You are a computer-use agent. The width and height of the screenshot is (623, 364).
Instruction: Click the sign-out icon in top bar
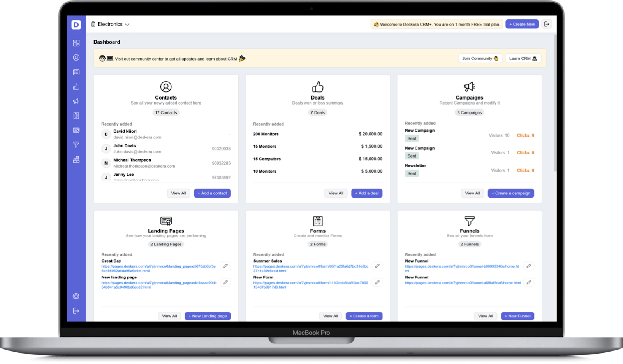point(547,24)
